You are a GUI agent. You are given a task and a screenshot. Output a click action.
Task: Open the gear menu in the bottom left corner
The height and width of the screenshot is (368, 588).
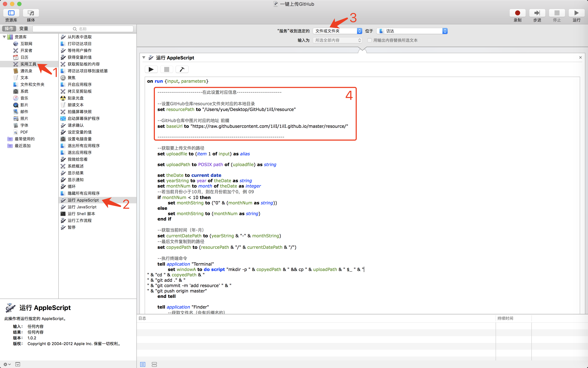7,364
